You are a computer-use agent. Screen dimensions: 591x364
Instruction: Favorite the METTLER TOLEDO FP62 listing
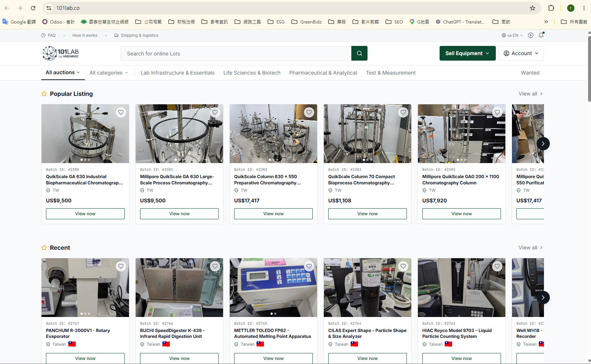[x=309, y=266]
